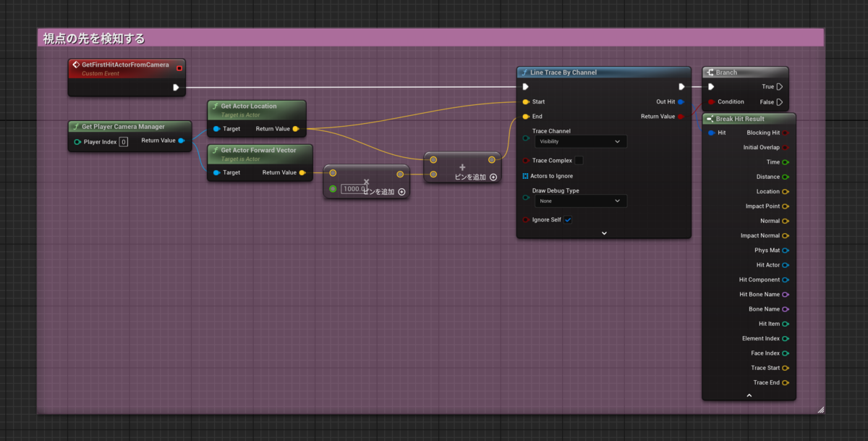Image resolution: width=868 pixels, height=441 pixels.
Task: Click the ピンを追加 plus icon on the Add node
Action: pos(493,177)
